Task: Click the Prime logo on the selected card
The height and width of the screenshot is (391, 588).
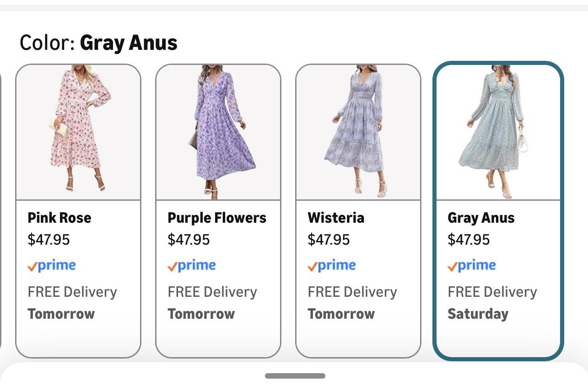Action: pyautogui.click(x=472, y=266)
